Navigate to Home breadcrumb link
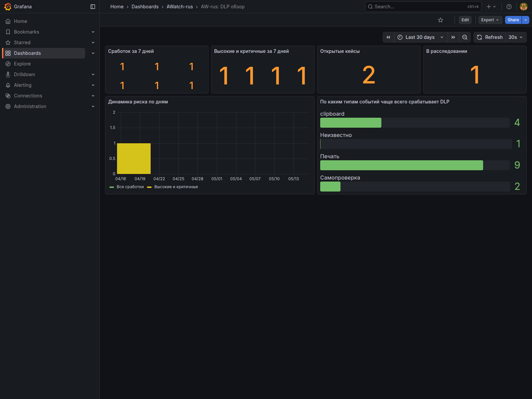 click(117, 7)
